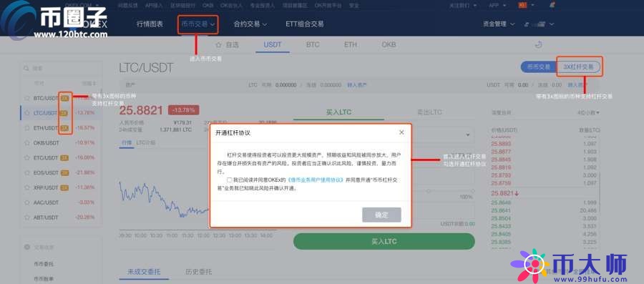Confirm with the 确定 button
The image size is (644, 284).
381,215
